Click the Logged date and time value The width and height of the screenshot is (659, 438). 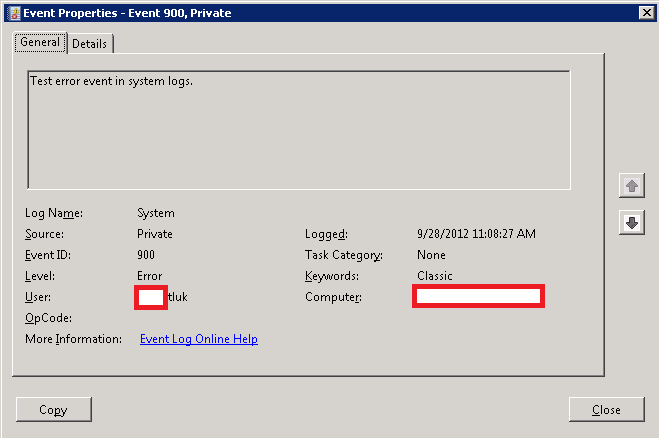(x=476, y=234)
